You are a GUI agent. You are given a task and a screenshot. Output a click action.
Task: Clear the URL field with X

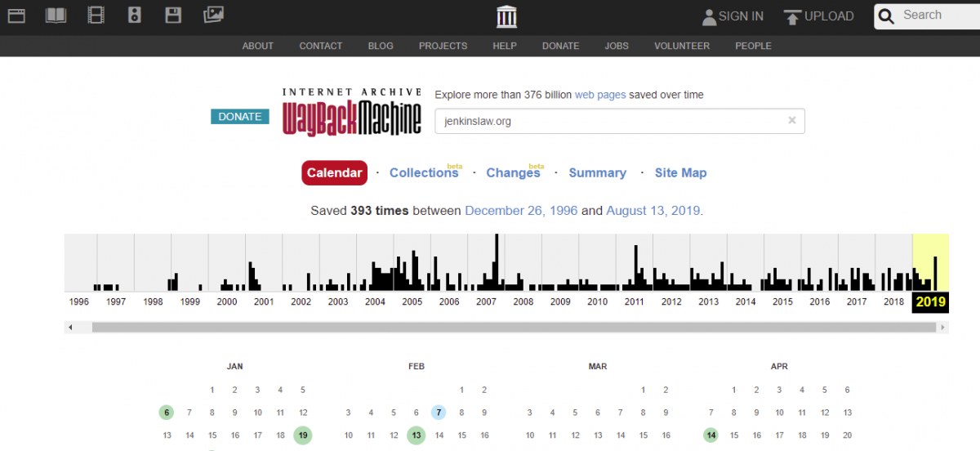point(791,120)
